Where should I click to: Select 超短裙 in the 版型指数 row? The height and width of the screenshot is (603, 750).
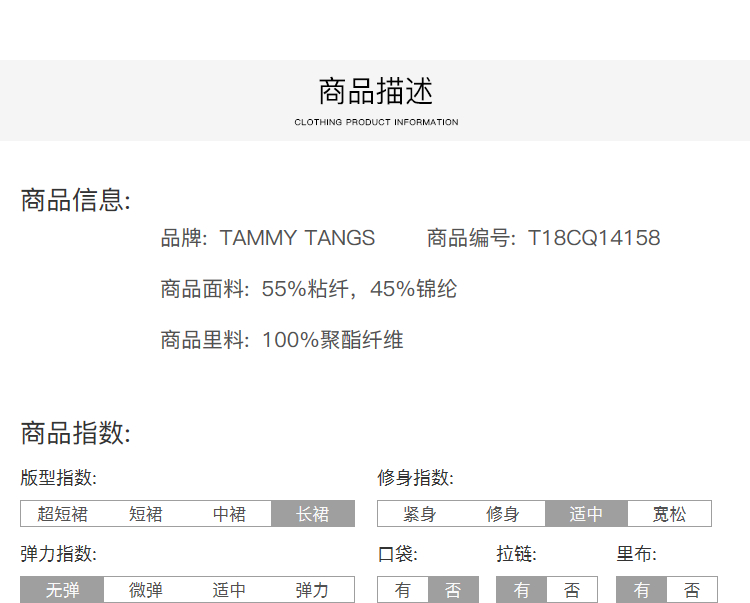(62, 514)
